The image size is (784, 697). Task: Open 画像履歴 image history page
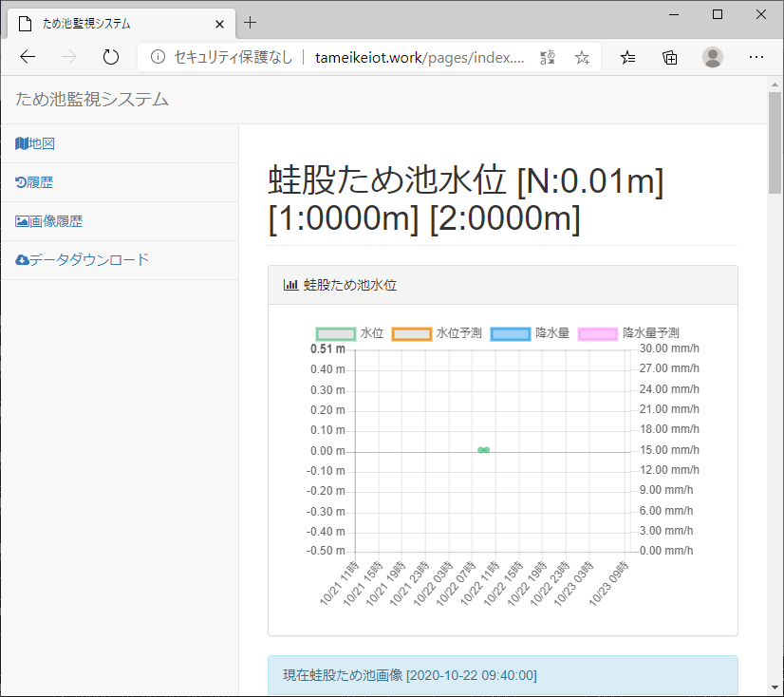[49, 221]
